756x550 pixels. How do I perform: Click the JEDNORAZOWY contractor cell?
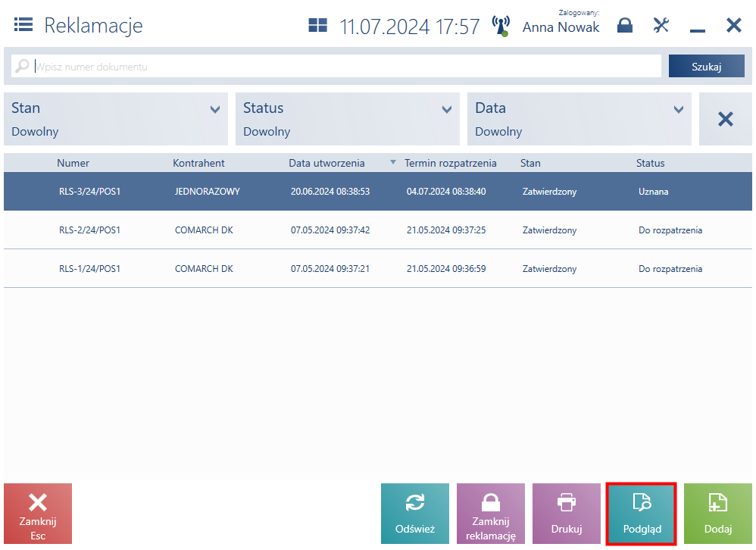208,192
